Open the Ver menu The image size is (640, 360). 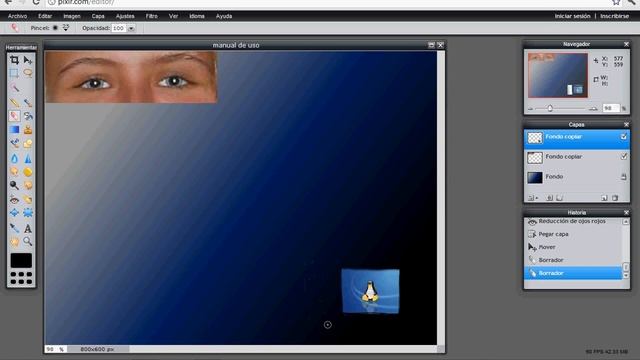[x=173, y=16]
